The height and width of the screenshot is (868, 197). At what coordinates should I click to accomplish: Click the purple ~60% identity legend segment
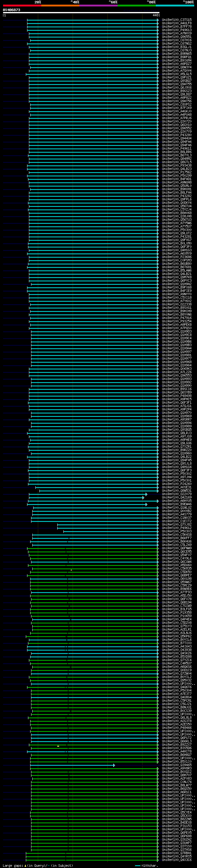99,6
